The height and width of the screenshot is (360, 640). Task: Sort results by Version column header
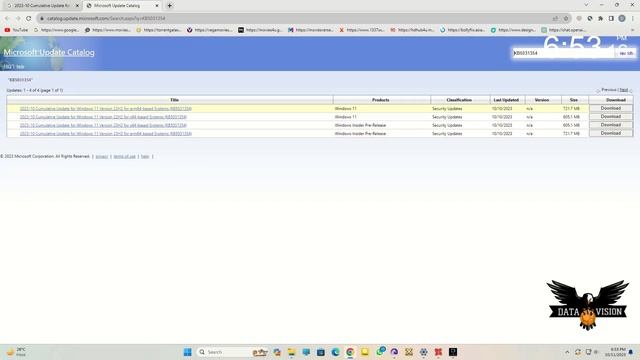[542, 100]
